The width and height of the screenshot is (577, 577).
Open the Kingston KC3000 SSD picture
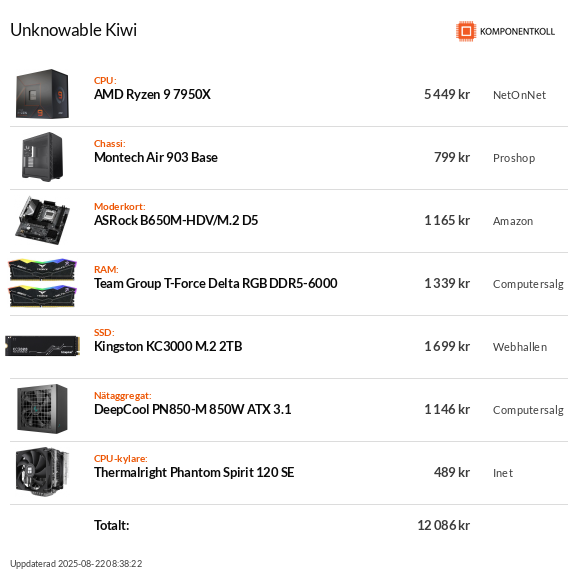(42, 346)
